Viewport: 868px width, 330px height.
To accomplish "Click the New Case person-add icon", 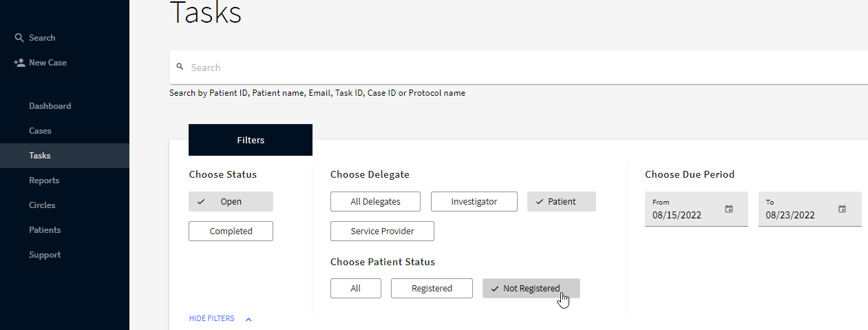I will [19, 63].
